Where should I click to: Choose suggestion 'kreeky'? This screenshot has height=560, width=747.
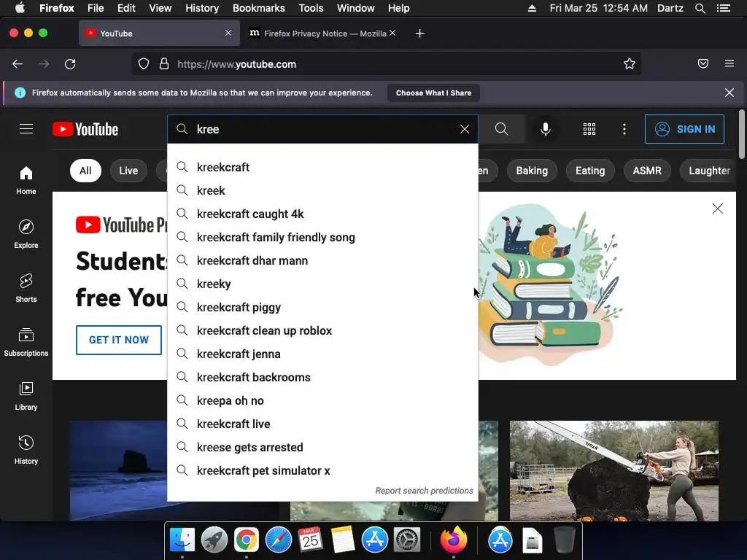[322, 284]
